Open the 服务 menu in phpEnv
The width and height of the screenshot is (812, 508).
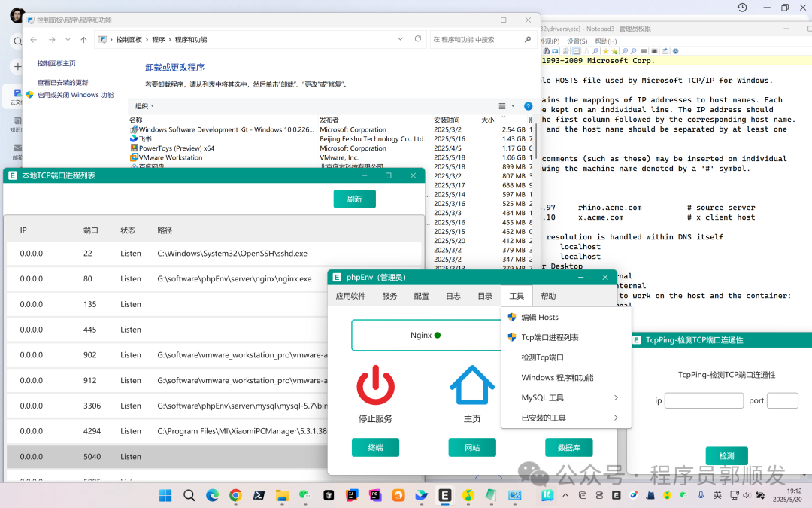click(389, 296)
